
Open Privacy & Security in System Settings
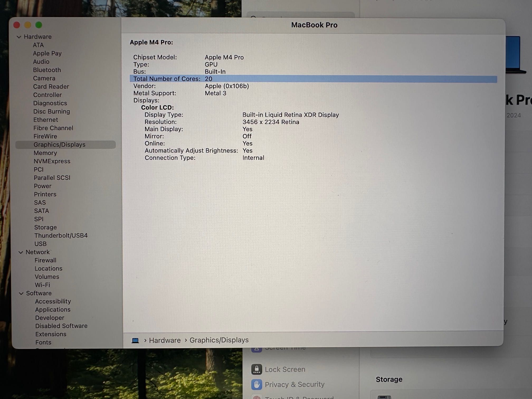tap(288, 384)
